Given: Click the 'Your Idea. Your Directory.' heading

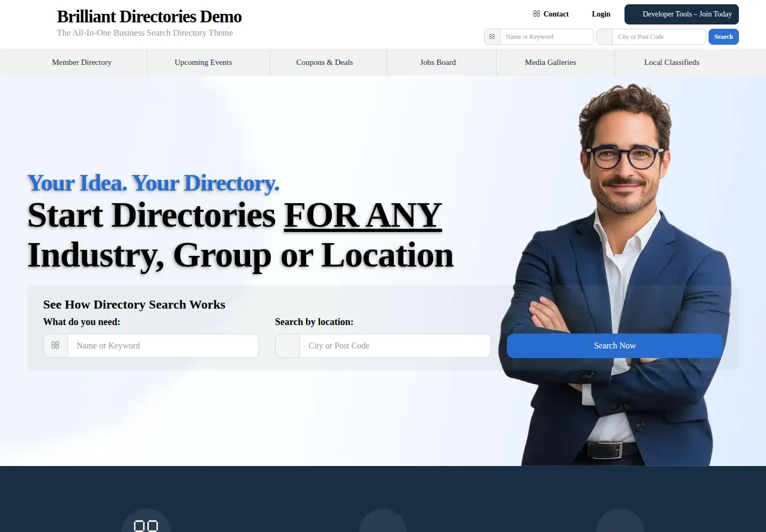Looking at the screenshot, I should 153,183.
